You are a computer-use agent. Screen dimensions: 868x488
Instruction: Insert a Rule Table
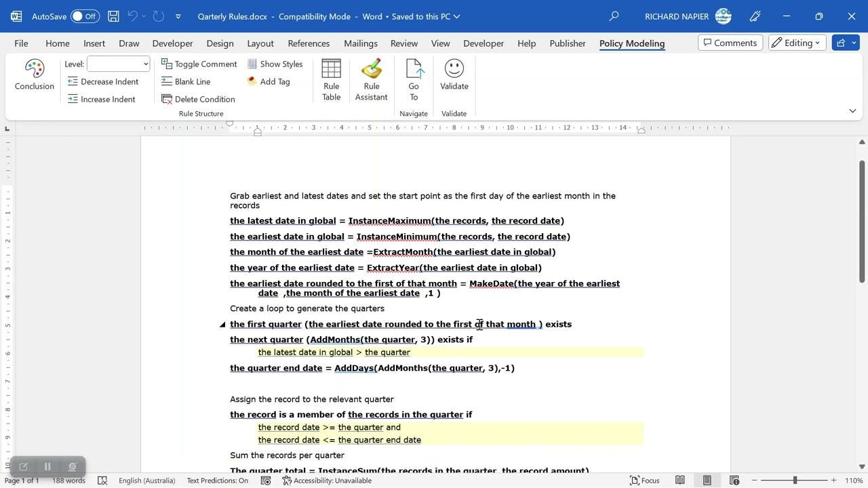click(x=331, y=80)
